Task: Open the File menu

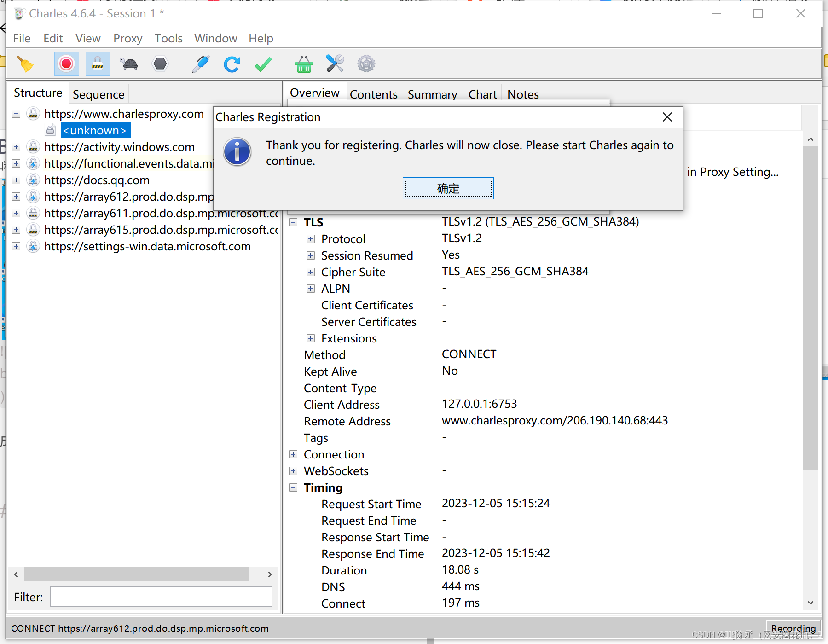Action: pyautogui.click(x=22, y=38)
